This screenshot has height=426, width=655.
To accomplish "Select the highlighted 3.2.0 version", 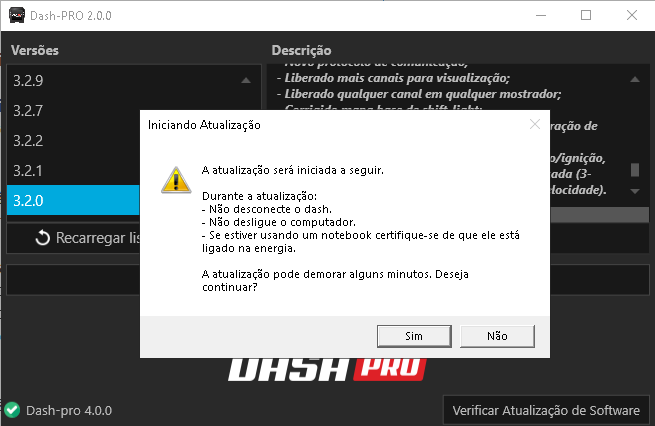I will coord(73,200).
